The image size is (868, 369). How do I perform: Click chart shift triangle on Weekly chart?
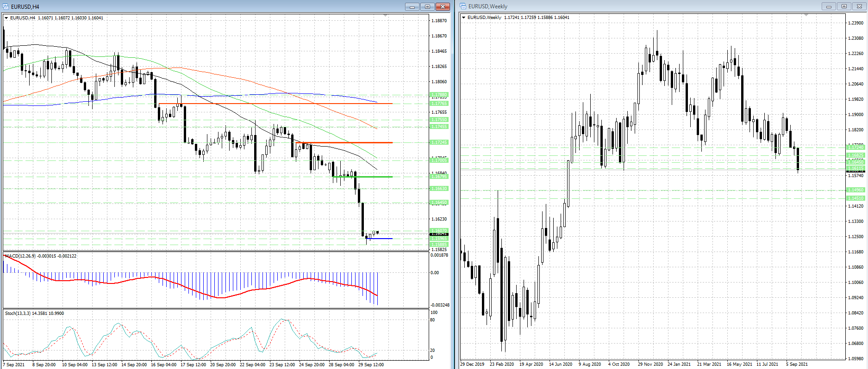(x=806, y=16)
